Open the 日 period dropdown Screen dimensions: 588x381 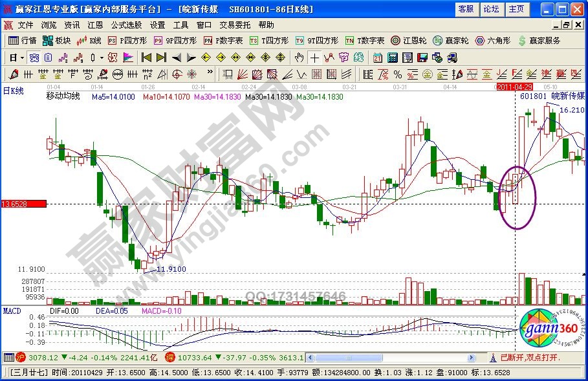click(15, 57)
